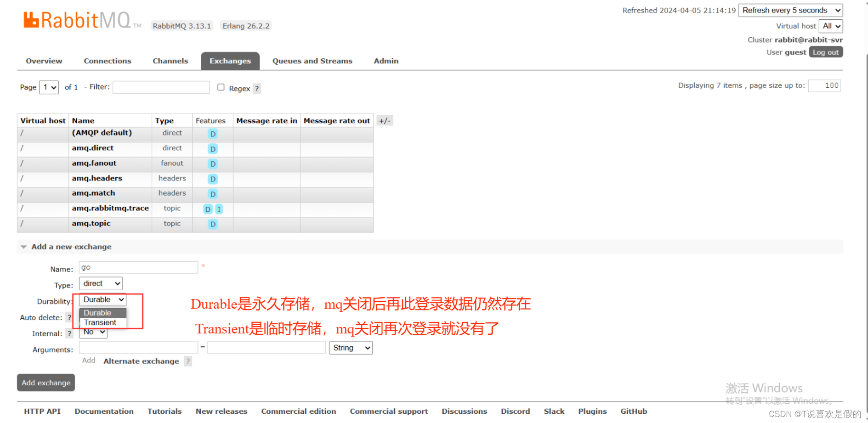This screenshot has height=423, width=868.
Task: Click the Add exchange button
Action: (46, 383)
